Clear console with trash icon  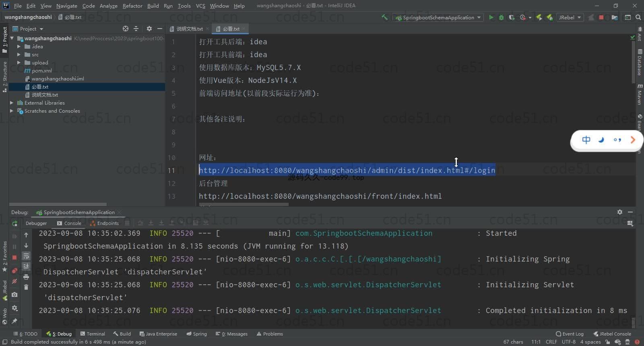pyautogui.click(x=26, y=287)
